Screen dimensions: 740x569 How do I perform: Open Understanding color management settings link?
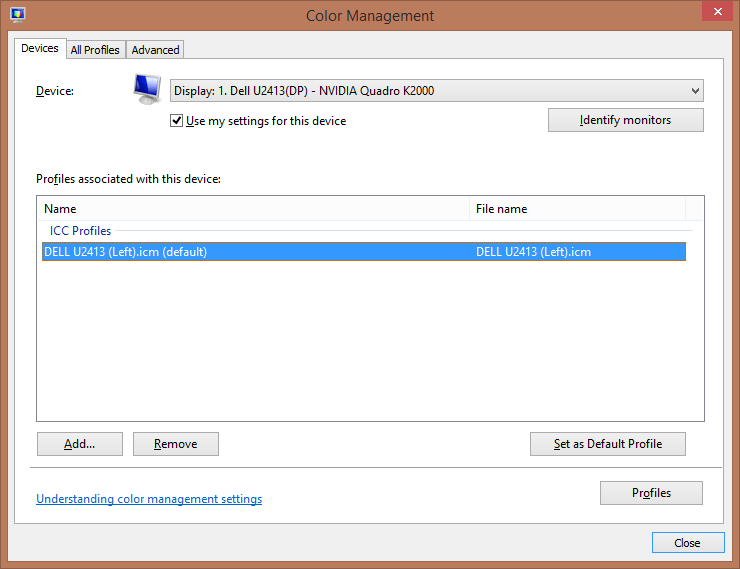pos(149,499)
